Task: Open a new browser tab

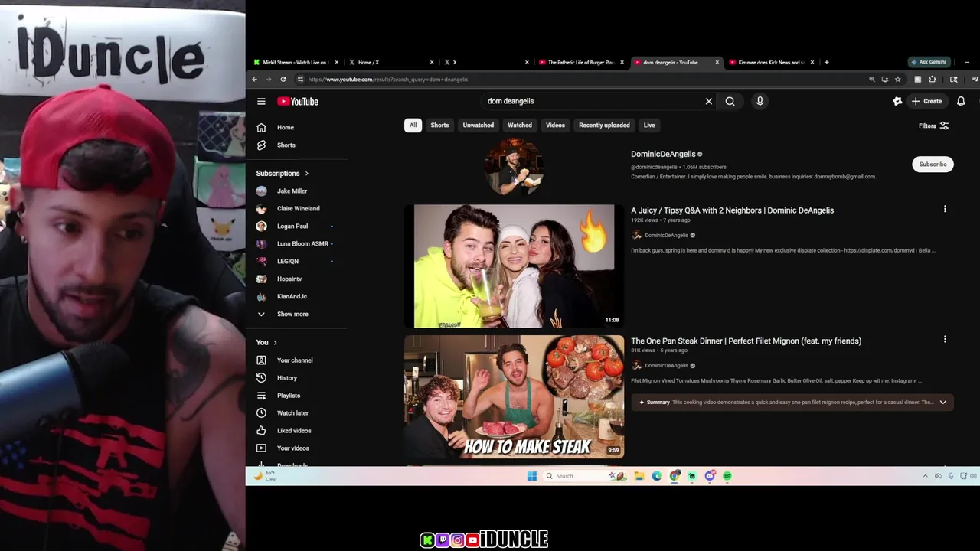Action: 826,62
